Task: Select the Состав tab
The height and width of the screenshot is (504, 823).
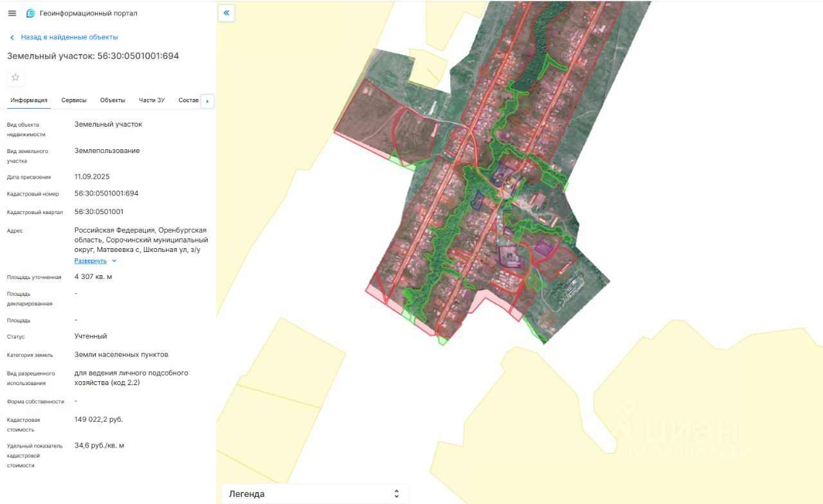Action: click(189, 100)
